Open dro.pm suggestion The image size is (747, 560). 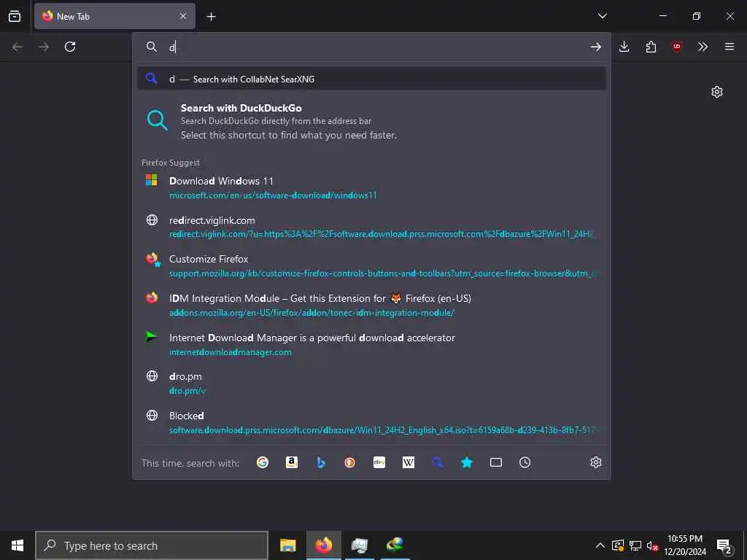(371, 384)
